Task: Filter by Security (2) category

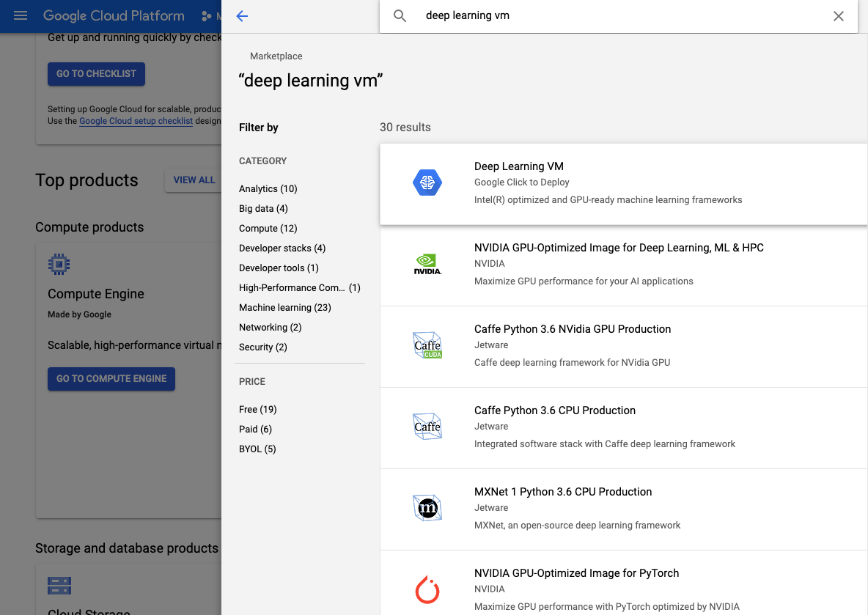Action: pyautogui.click(x=263, y=347)
